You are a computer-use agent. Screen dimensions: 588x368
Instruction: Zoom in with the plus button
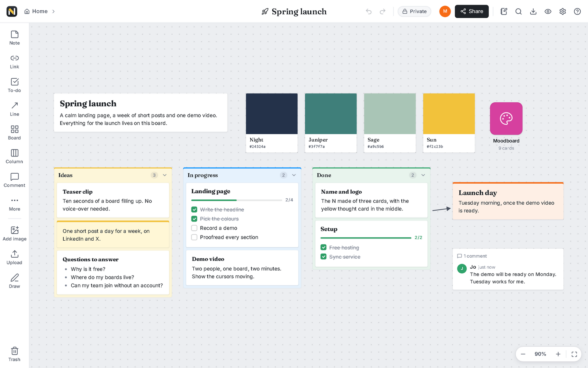[558, 354]
